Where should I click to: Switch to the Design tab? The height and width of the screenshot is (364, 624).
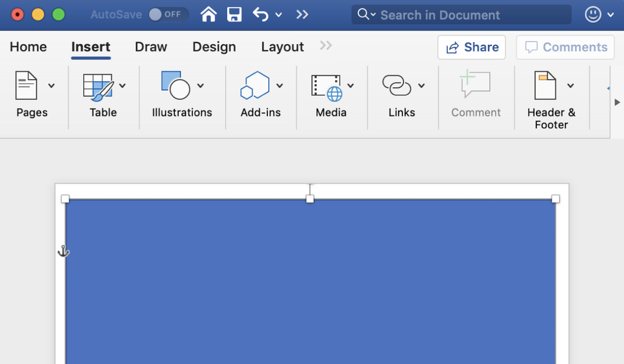click(x=214, y=47)
